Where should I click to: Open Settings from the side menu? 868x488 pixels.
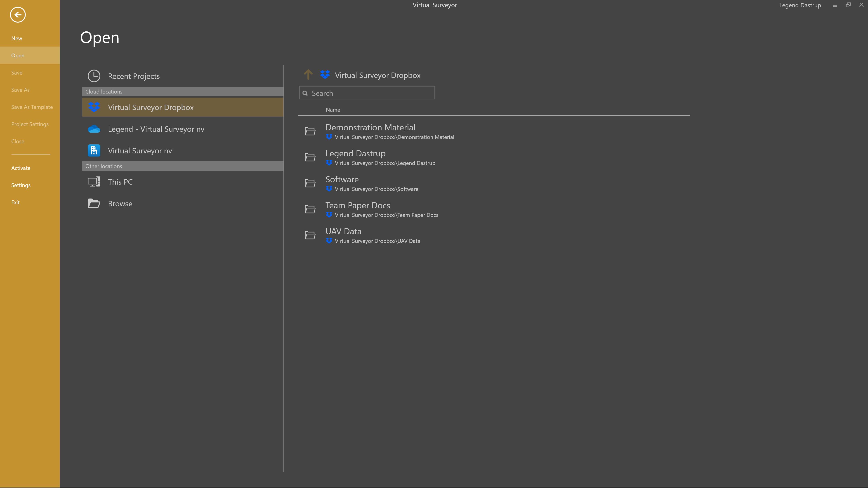click(21, 185)
